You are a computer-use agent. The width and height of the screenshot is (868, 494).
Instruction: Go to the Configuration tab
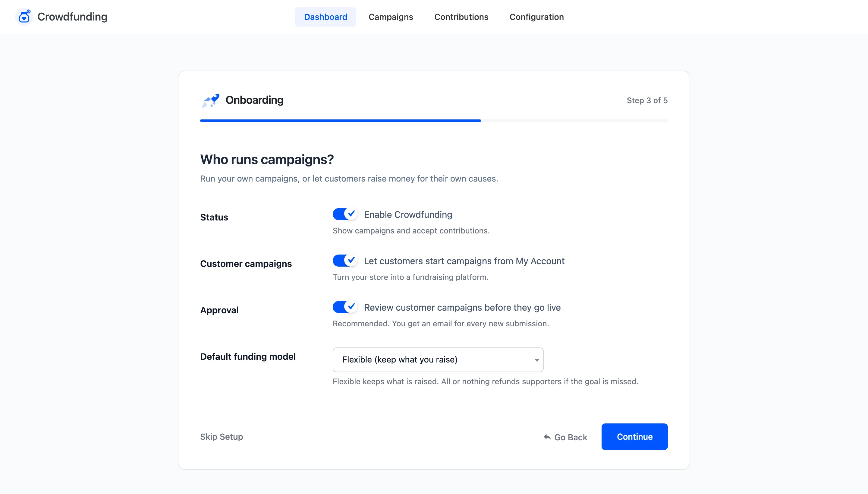tap(536, 17)
